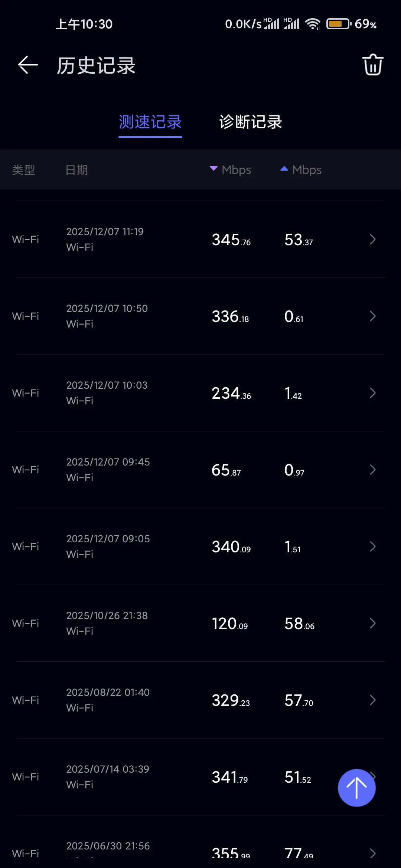Expand the 2025/10/26 21:38 record chevron
401x868 pixels.
(x=372, y=624)
